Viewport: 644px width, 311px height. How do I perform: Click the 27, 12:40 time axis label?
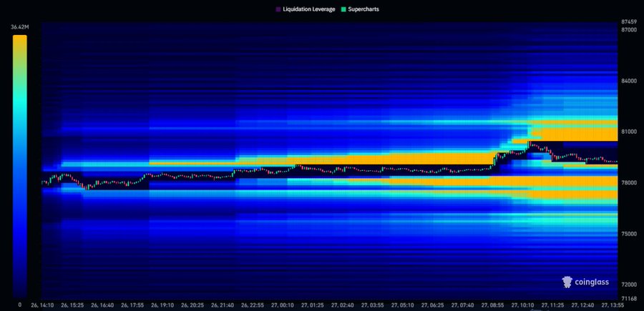point(582,305)
